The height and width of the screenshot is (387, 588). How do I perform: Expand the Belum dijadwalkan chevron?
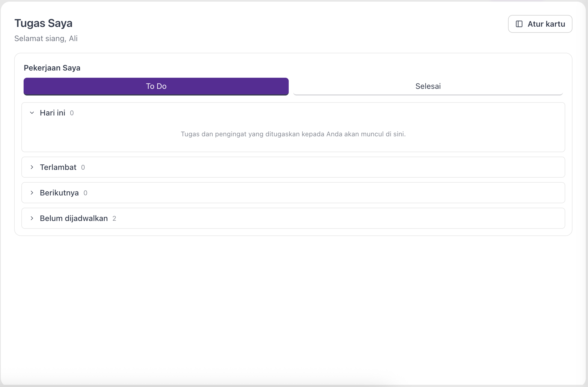point(32,218)
